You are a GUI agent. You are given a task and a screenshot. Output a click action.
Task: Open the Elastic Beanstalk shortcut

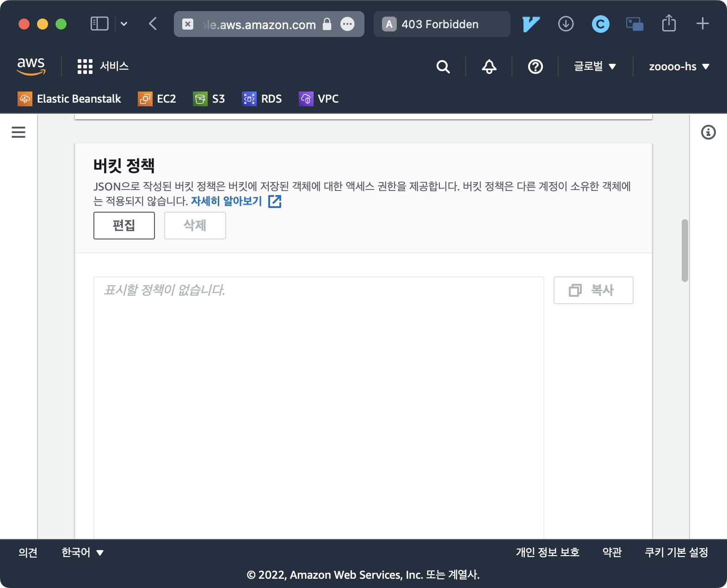(69, 99)
